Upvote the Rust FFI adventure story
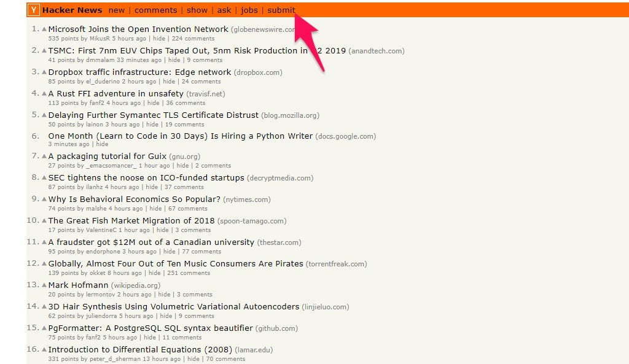The height and width of the screenshot is (364, 629). pos(44,93)
